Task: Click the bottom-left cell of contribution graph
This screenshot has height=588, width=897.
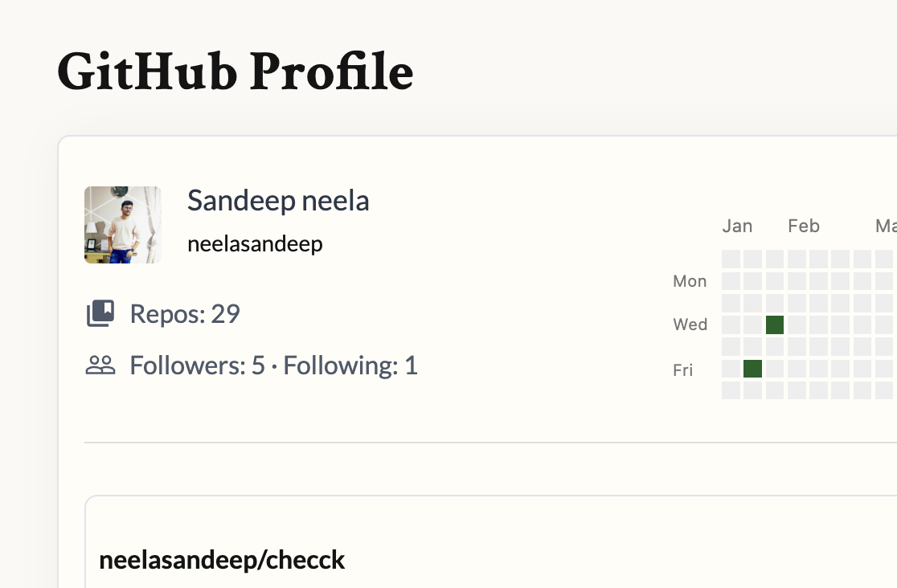Action: click(x=731, y=390)
